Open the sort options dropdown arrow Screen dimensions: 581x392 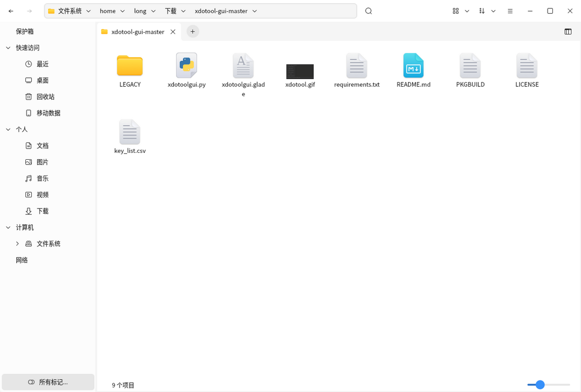(493, 11)
